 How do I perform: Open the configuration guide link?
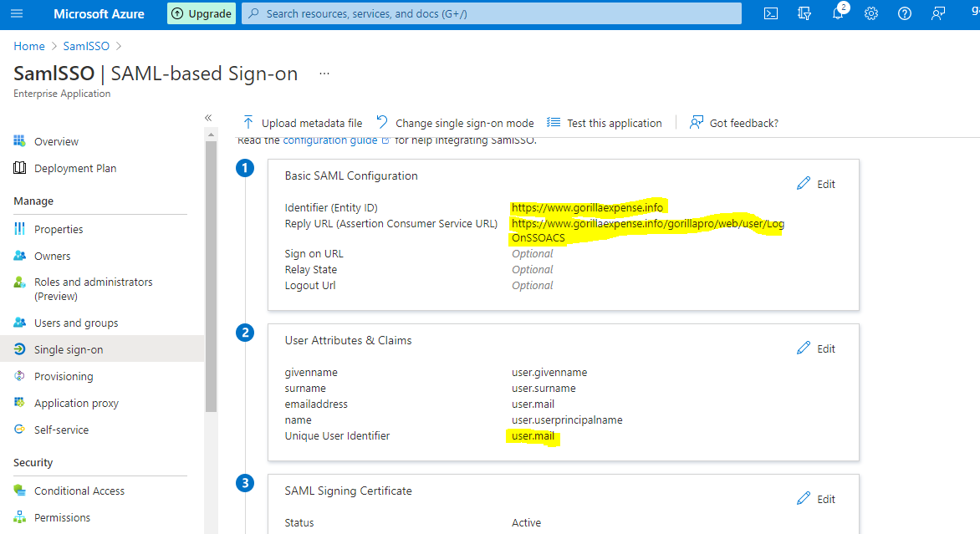point(336,140)
